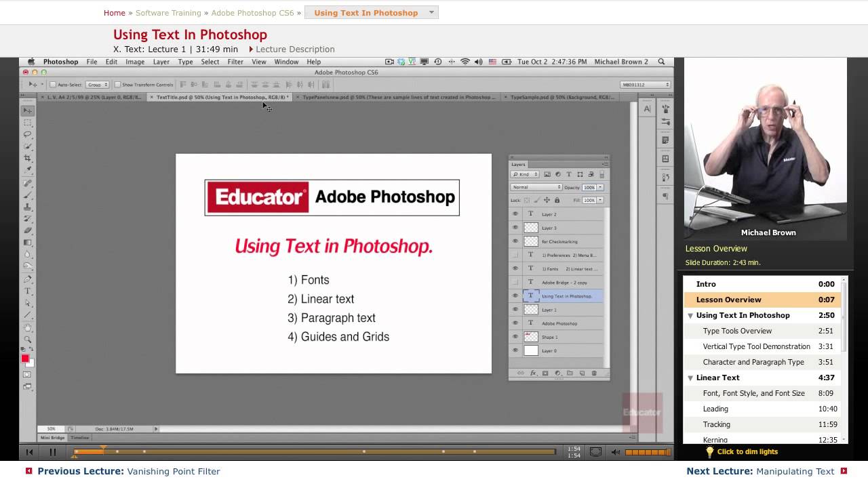
Task: Click Spotlight search magnifier in menu bar
Action: 661,62
